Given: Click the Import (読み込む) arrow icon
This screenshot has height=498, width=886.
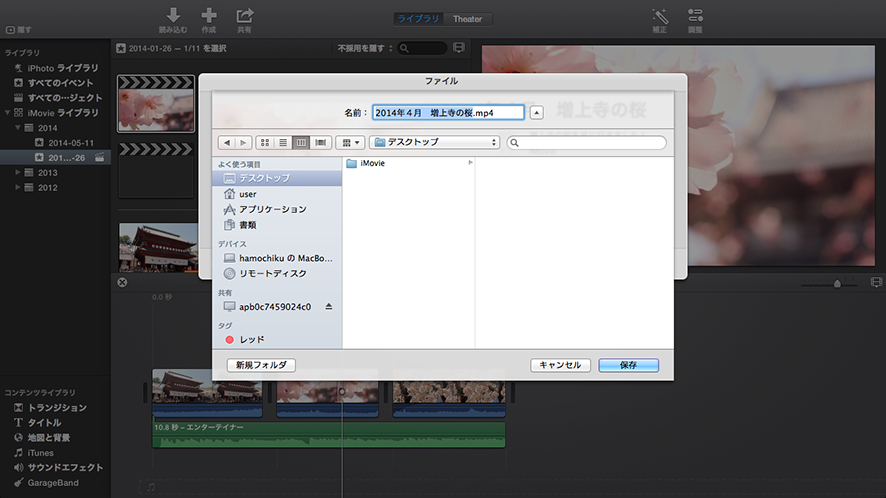Looking at the screenshot, I should click(x=173, y=15).
